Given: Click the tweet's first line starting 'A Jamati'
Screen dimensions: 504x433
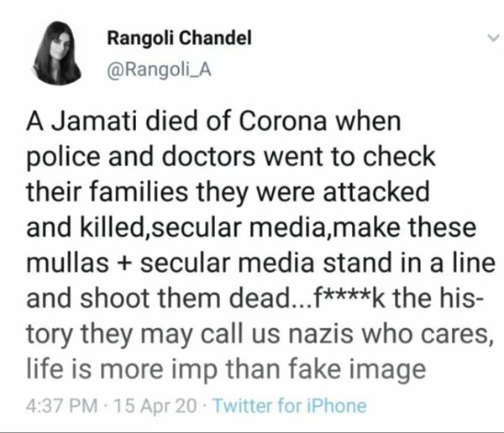Looking at the screenshot, I should pos(213,122).
